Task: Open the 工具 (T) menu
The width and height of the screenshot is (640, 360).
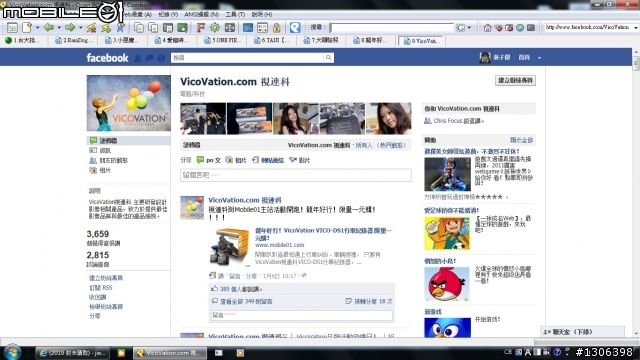Action: click(235, 14)
